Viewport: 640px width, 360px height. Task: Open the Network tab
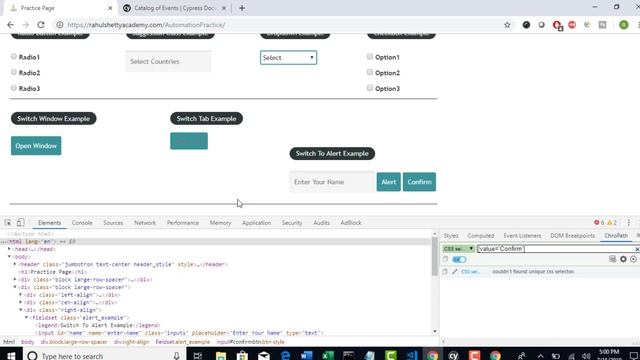pos(145,223)
